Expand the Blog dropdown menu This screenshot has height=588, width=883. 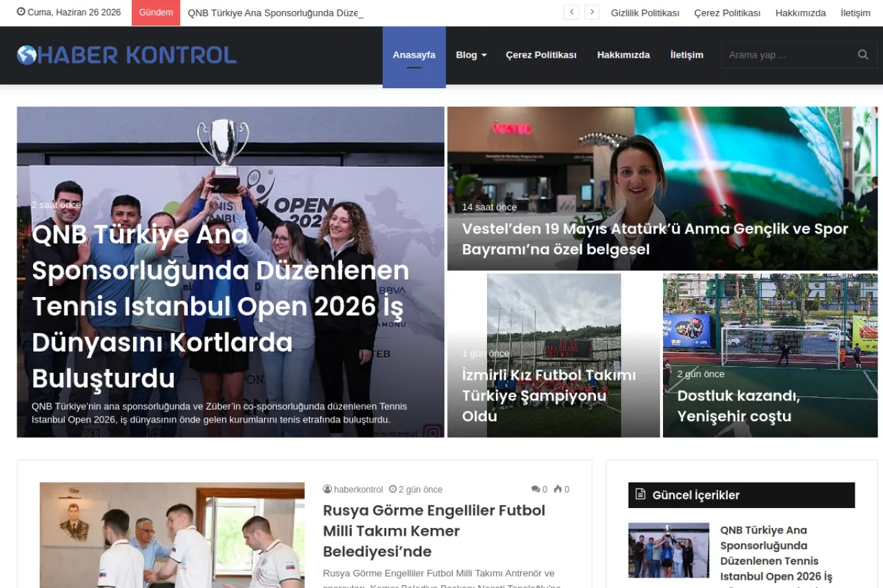(471, 55)
